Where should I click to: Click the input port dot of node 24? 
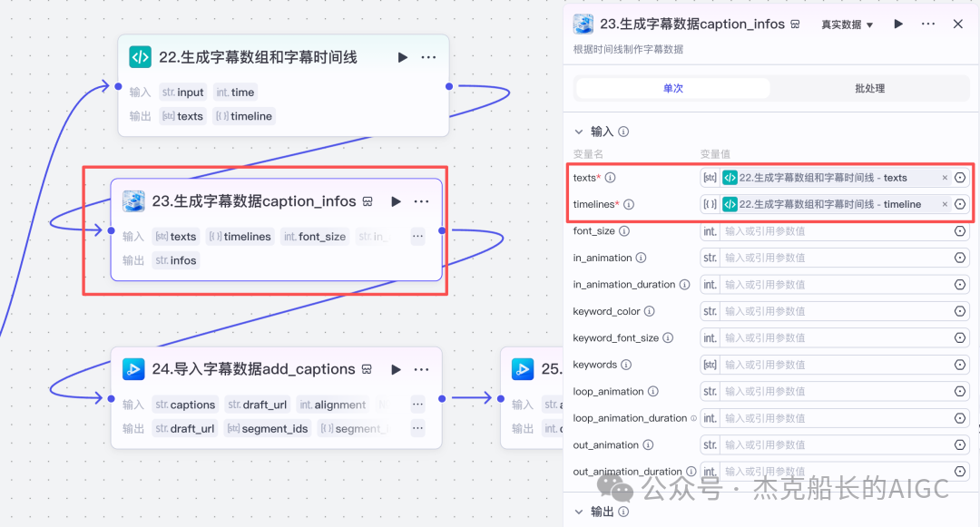coord(111,398)
